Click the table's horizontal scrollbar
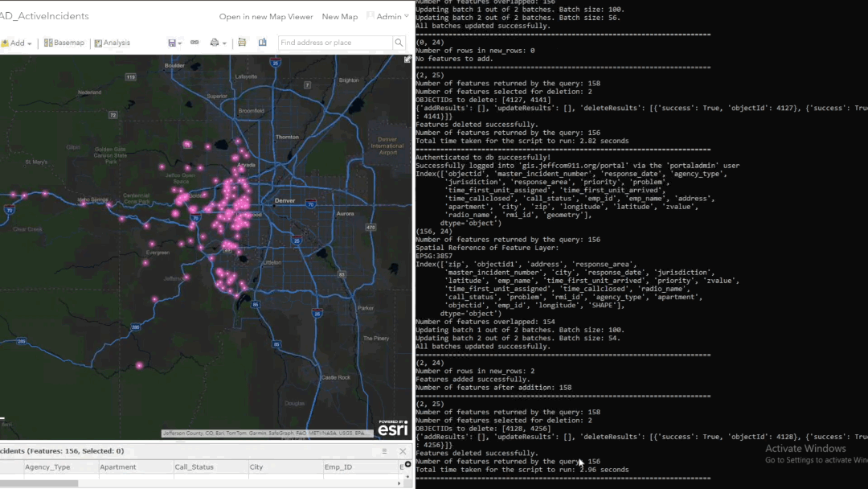The width and height of the screenshot is (868, 489). (x=40, y=483)
